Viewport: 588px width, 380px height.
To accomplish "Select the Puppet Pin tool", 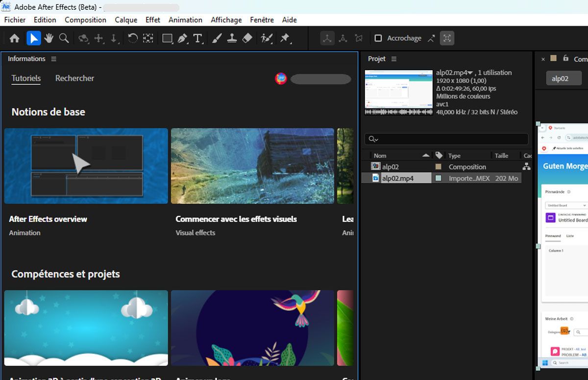I will coord(285,38).
